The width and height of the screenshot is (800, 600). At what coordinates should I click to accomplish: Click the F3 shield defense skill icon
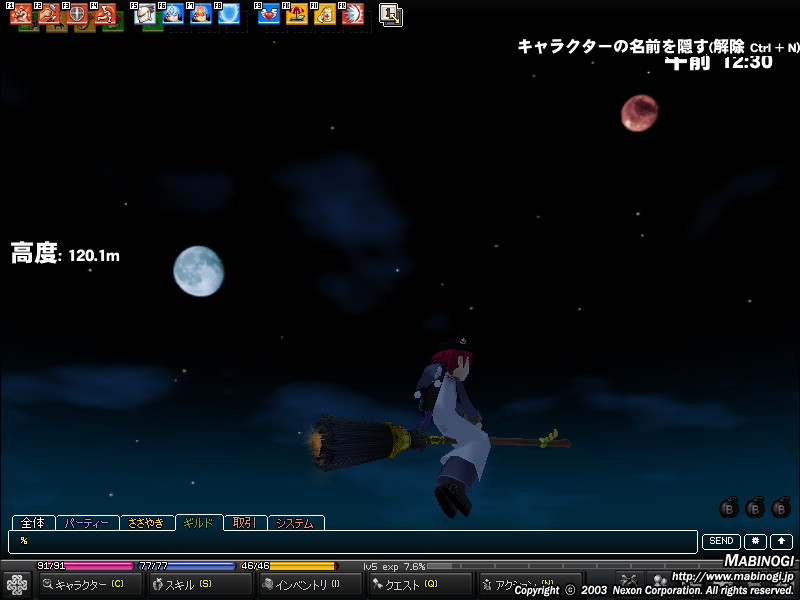[77, 14]
